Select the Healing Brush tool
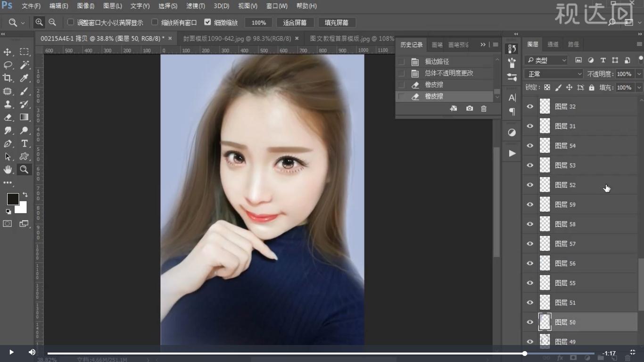This screenshot has width=644, height=362. point(8,91)
